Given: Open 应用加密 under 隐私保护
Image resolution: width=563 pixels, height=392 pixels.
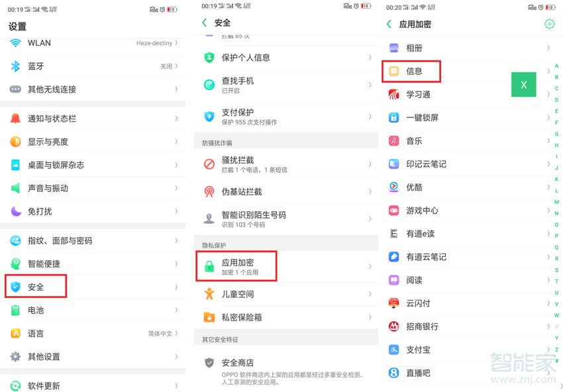Looking at the screenshot, I should (x=238, y=266).
